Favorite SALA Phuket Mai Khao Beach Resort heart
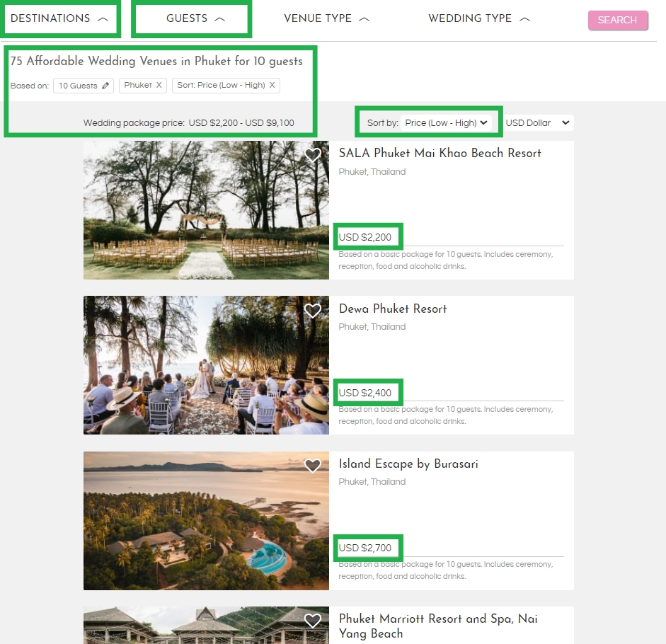Image resolution: width=666 pixels, height=644 pixels. (313, 155)
